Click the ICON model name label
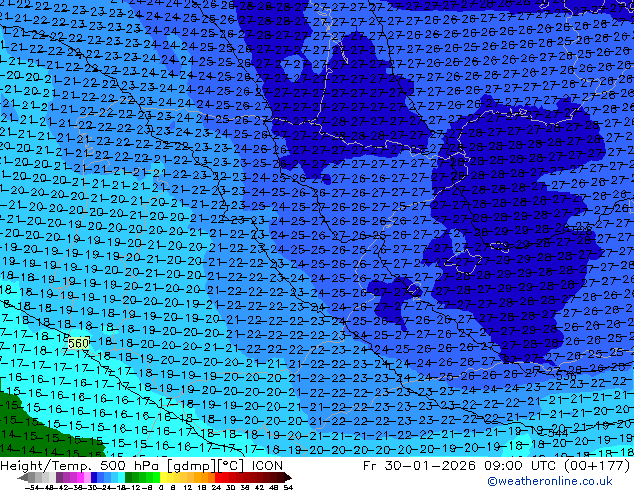 point(267,466)
